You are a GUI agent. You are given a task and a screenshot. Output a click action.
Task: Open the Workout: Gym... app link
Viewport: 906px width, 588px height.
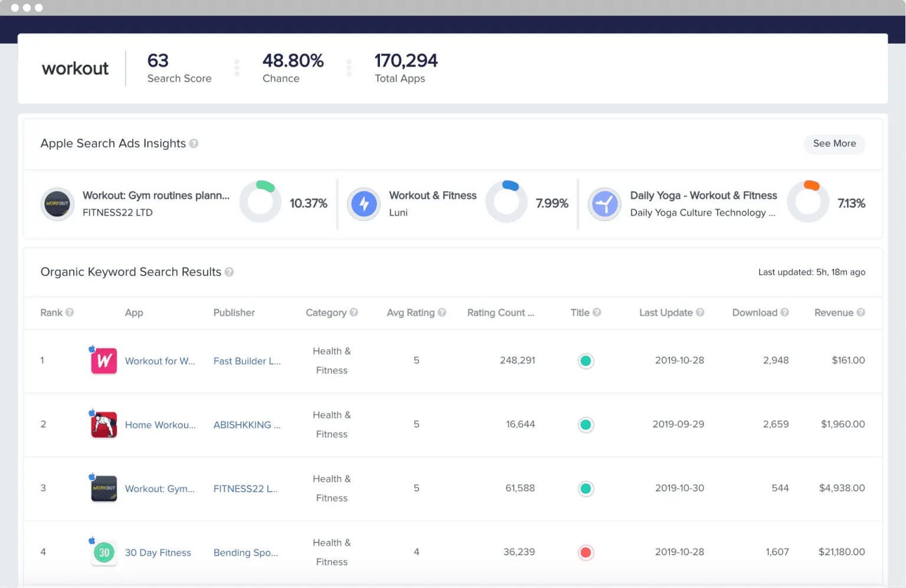point(160,488)
